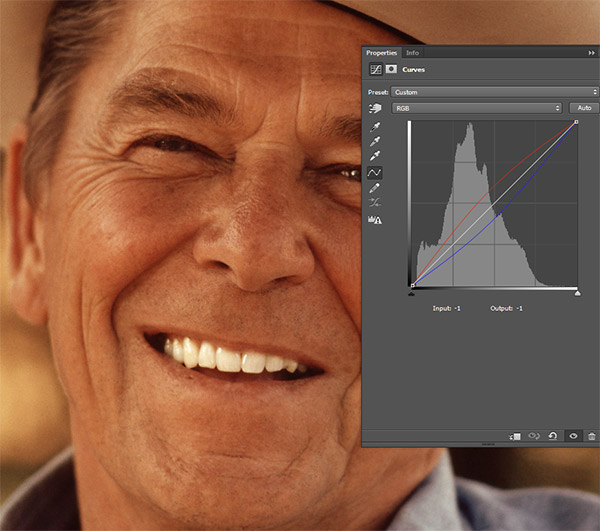Switch to the Info tab
The height and width of the screenshot is (531, 600).
(412, 53)
